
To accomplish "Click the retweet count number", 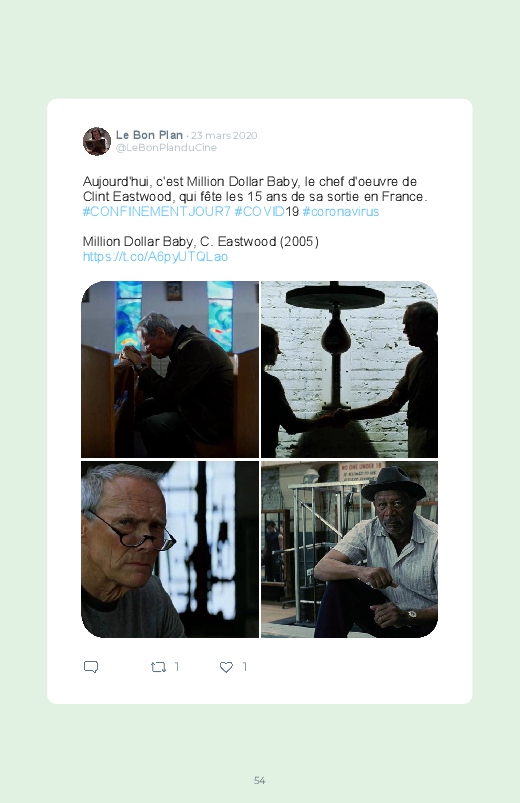I will 177,667.
